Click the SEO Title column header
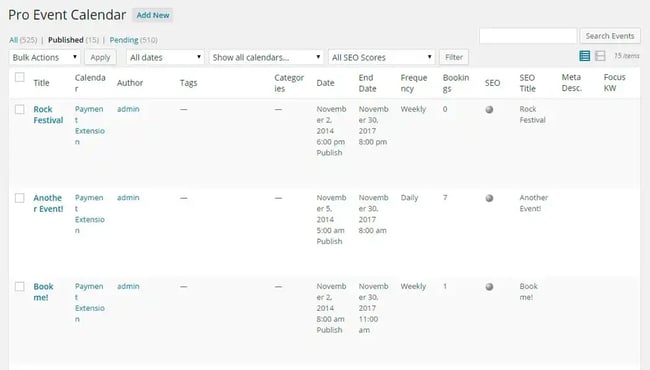The image size is (650, 370). click(x=527, y=83)
